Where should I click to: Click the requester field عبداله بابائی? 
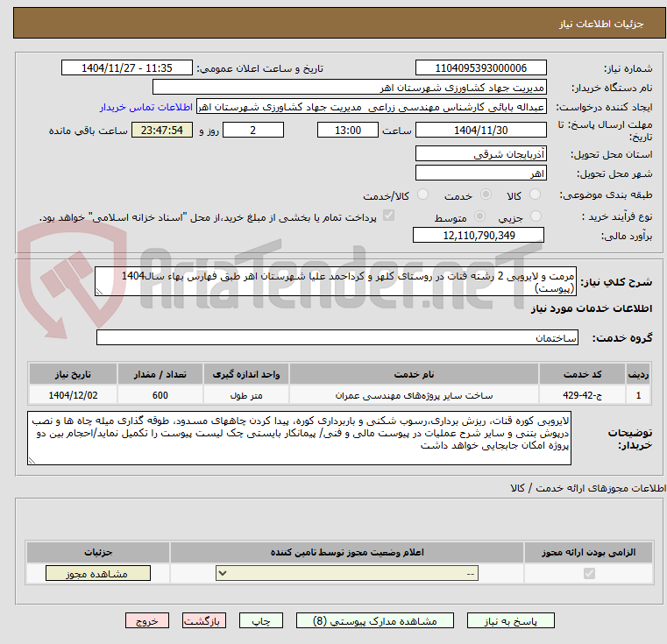372,107
